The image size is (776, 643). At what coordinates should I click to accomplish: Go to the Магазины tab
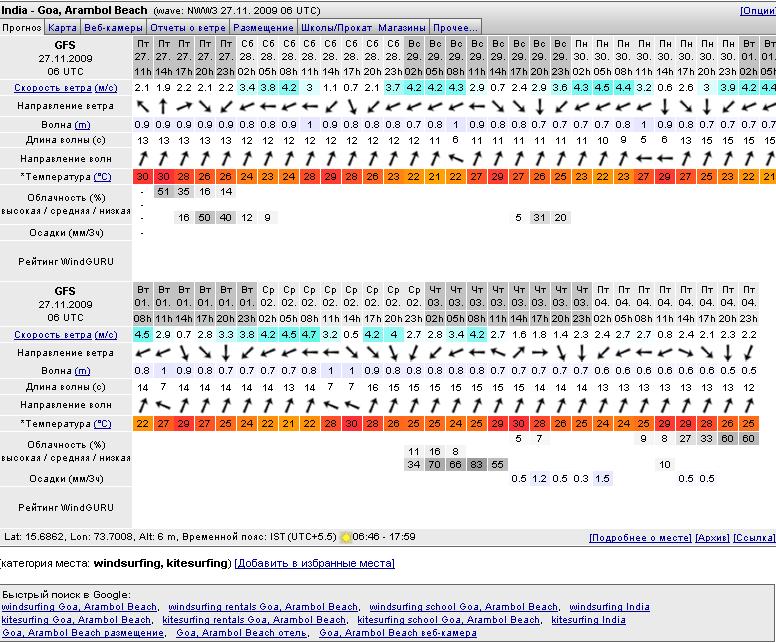pyautogui.click(x=404, y=27)
